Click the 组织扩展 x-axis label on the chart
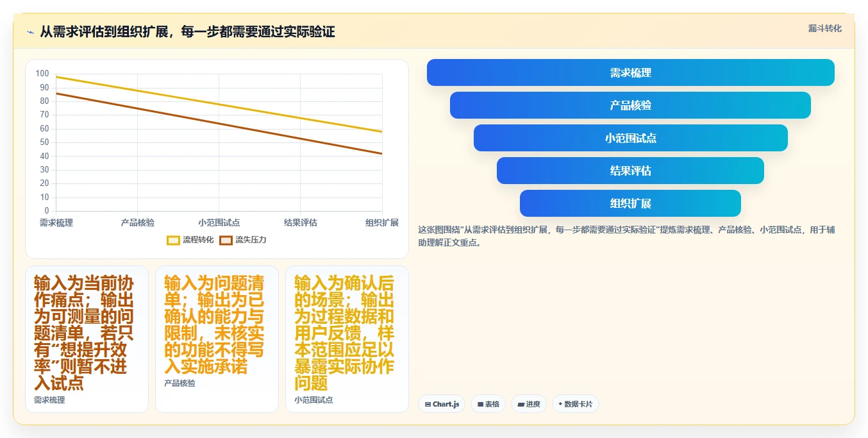 (x=382, y=223)
